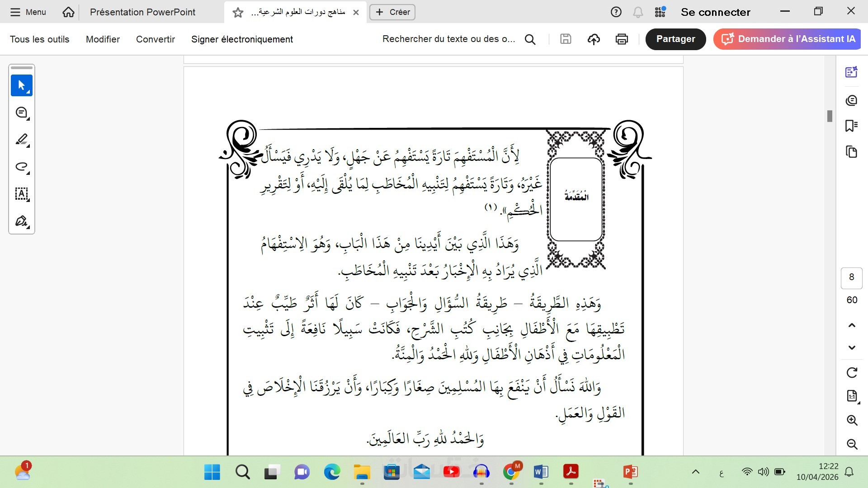Image resolution: width=868 pixels, height=488 pixels.
Task: Select the text box recognition tool
Action: coord(22,194)
